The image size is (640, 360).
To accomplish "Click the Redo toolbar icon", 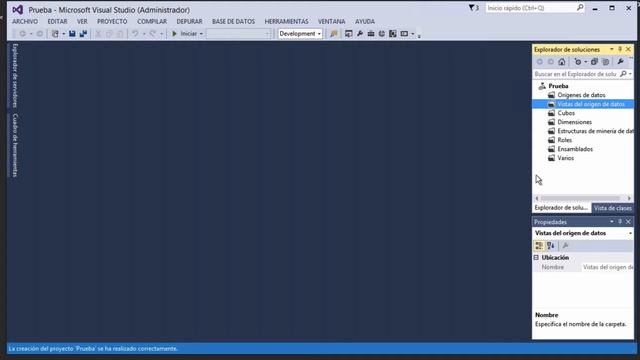I will 153,34.
